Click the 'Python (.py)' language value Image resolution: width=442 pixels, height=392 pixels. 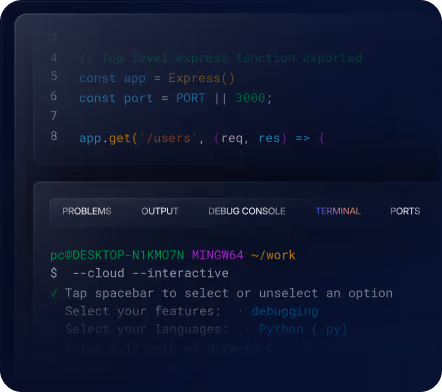[x=303, y=329]
